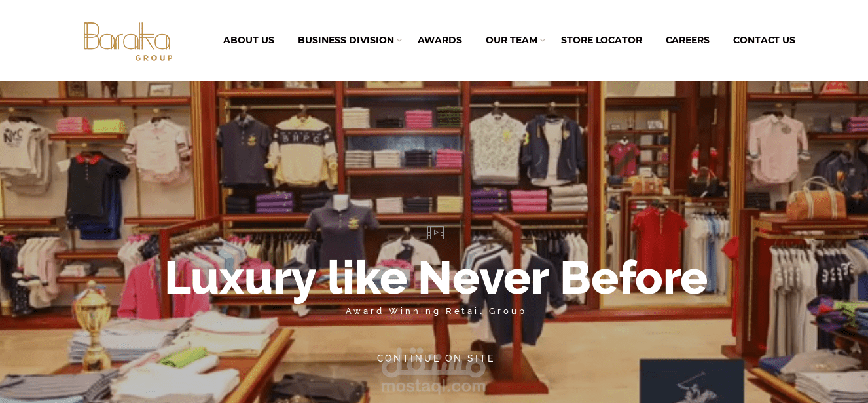The image size is (868, 403).
Task: Open the Business Division menu
Action: pos(346,40)
